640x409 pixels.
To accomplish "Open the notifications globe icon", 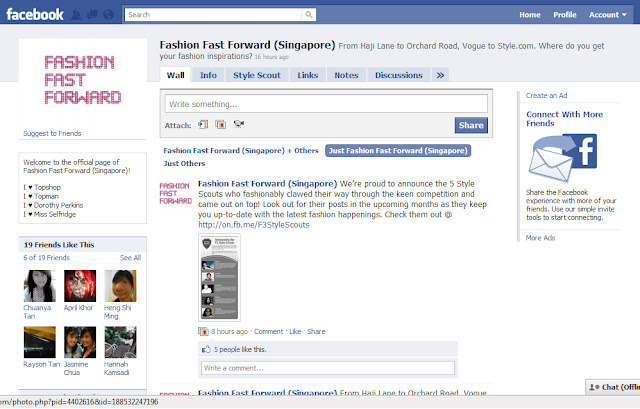I will tap(108, 15).
